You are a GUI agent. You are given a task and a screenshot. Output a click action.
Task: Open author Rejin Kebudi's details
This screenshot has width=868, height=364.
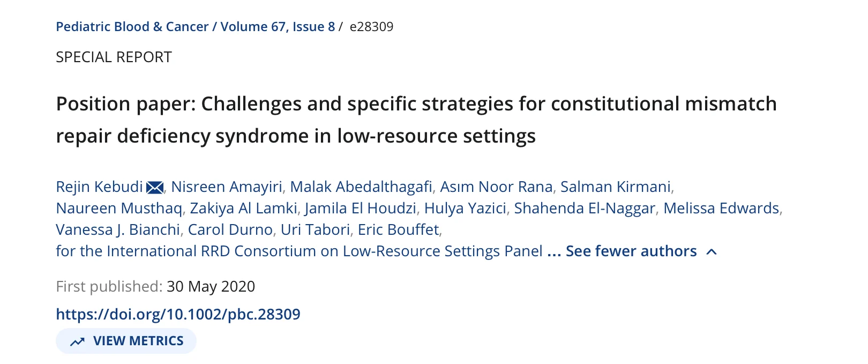[x=99, y=187]
